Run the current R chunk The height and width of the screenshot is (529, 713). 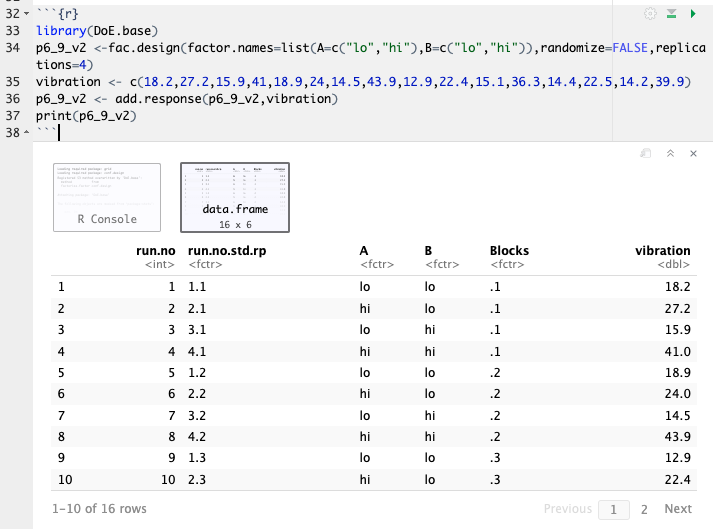click(692, 14)
